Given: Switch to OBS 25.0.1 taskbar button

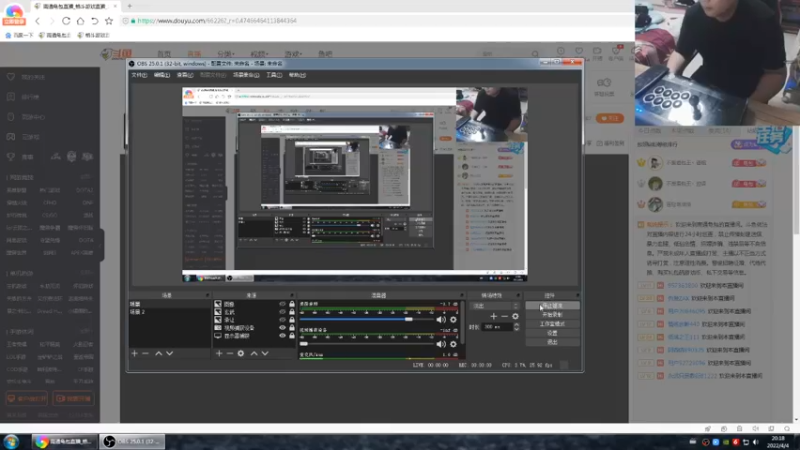Looking at the screenshot, I should click(132, 441).
